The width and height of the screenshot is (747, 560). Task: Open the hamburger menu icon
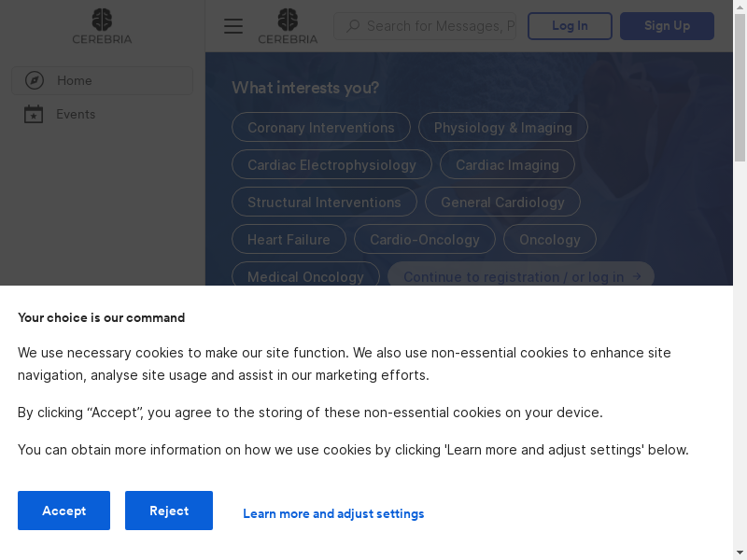[233, 26]
